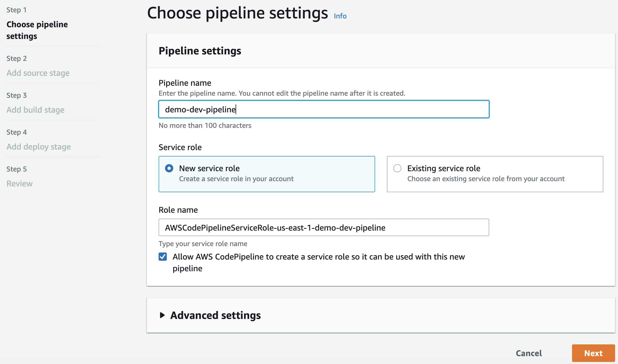Click the 'Role name' field label
The image size is (618, 364).
click(x=178, y=210)
